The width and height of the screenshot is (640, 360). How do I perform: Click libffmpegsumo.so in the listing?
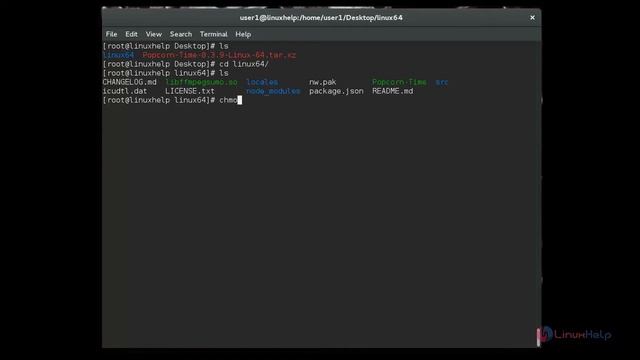point(201,82)
